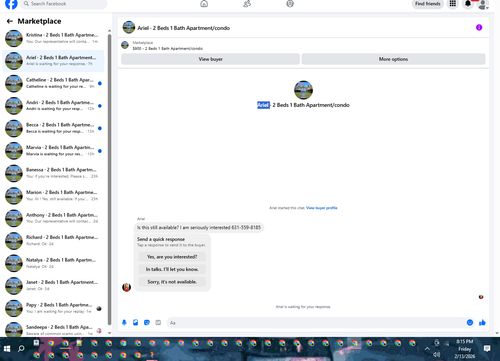Open the GIF picker icon
The height and width of the screenshot is (361, 500).
tap(158, 322)
